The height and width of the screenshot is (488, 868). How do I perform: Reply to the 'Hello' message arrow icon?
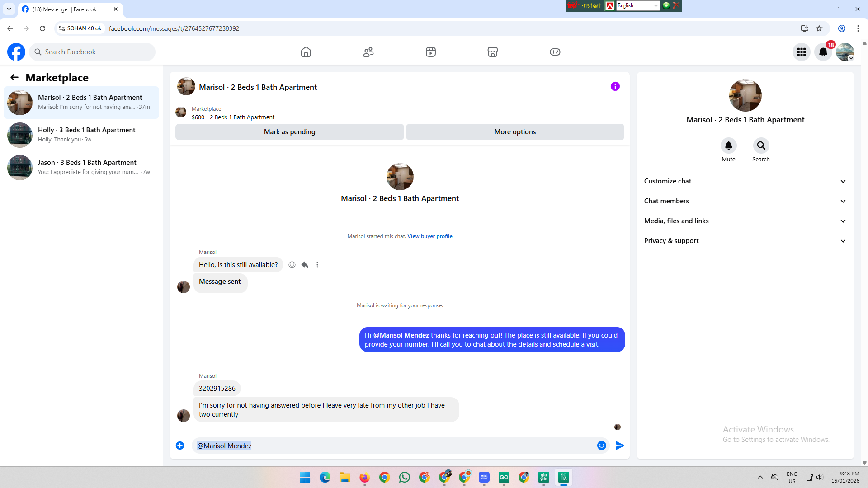tap(305, 265)
